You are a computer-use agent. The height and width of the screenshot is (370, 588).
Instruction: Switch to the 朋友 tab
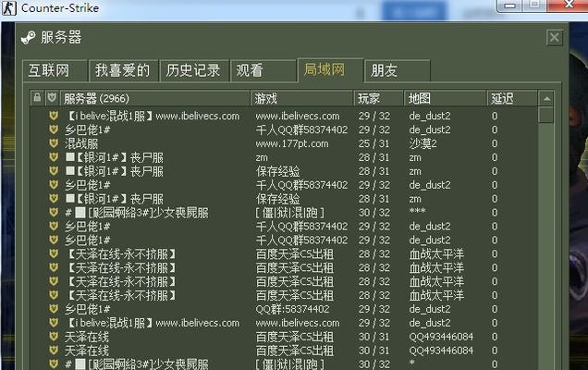pos(398,70)
